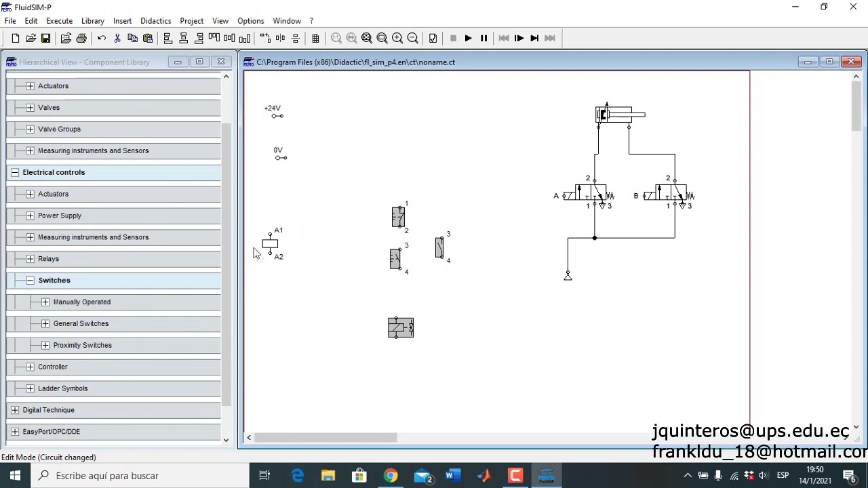Select General Switches tree item

81,324
